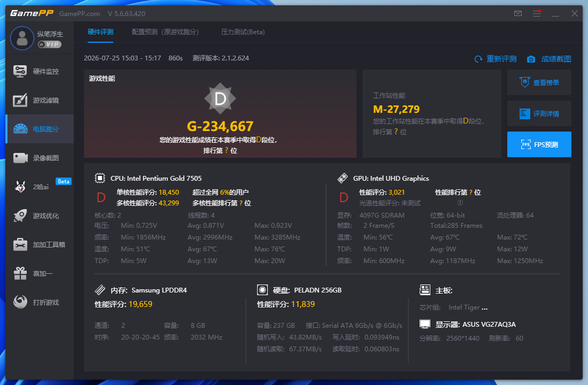Click the GamePP logo
Image resolution: width=588 pixels, height=385 pixels.
tap(32, 13)
